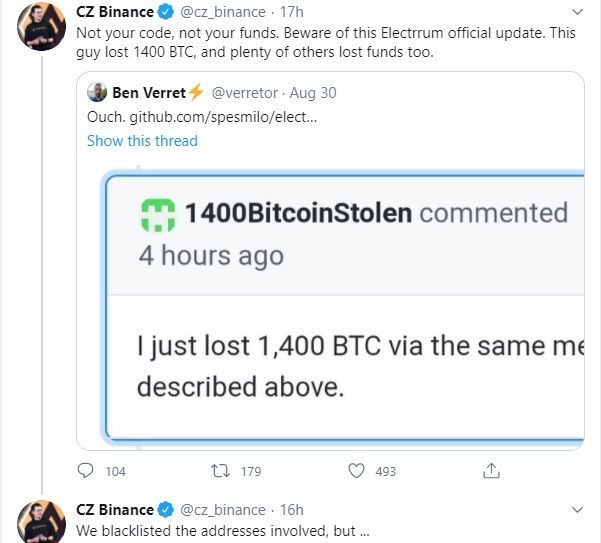Viewport: 601px width, 543px height.
Task: Click the Ben Verret display name
Action: tap(149, 93)
